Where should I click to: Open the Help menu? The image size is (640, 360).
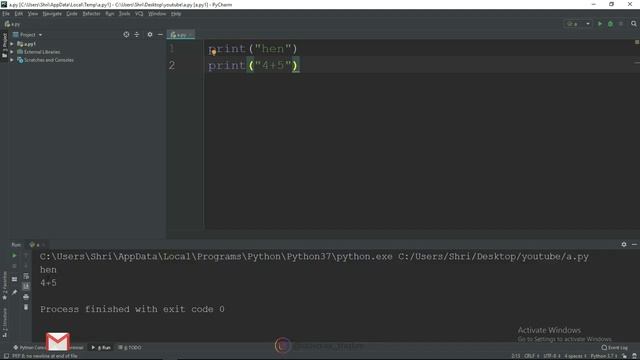[176, 14]
